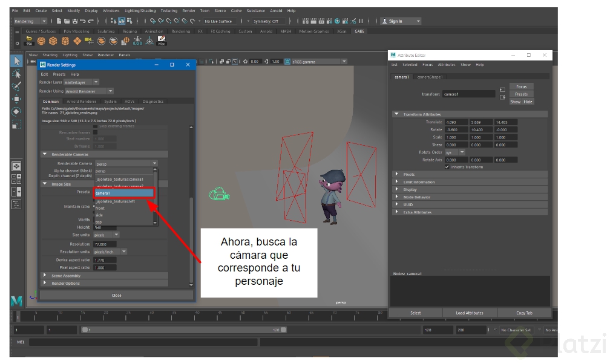The image size is (613, 364).
Task: Click the New Scene icon
Action: (x=59, y=21)
